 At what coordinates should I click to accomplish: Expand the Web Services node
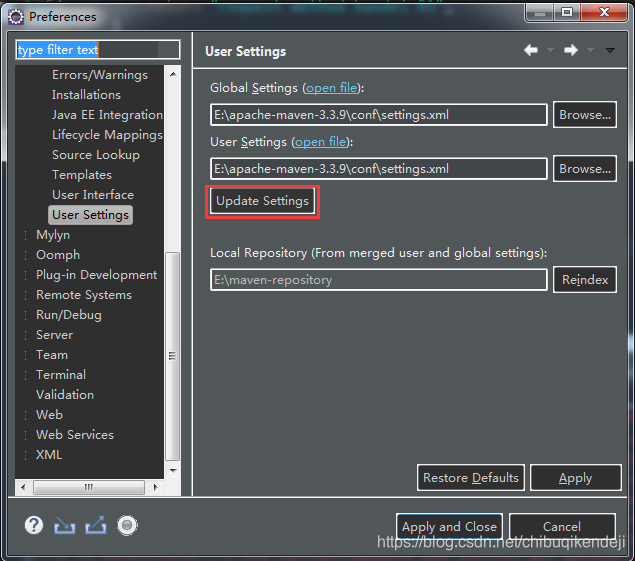tap(27, 435)
